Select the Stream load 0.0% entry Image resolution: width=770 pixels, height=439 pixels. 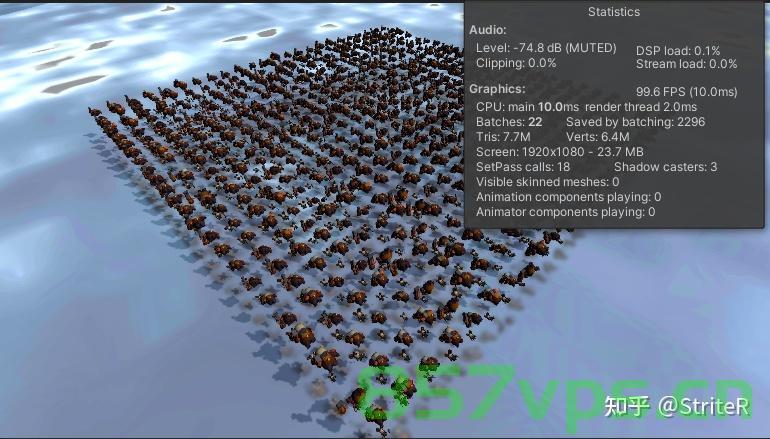[x=687, y=64]
